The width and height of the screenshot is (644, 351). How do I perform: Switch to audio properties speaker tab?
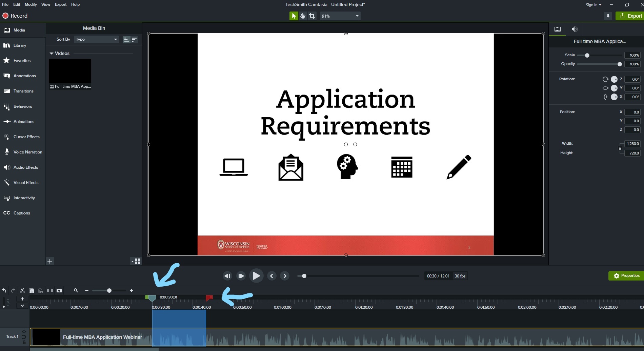pos(574,29)
